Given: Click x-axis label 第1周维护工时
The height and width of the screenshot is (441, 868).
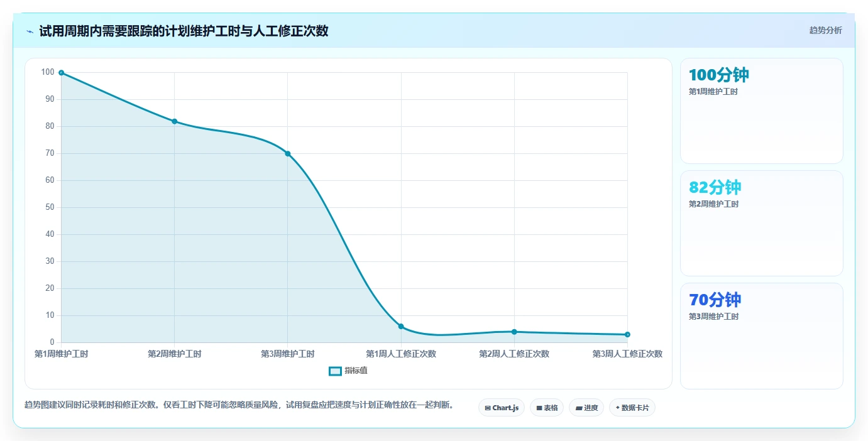Looking at the screenshot, I should [61, 354].
